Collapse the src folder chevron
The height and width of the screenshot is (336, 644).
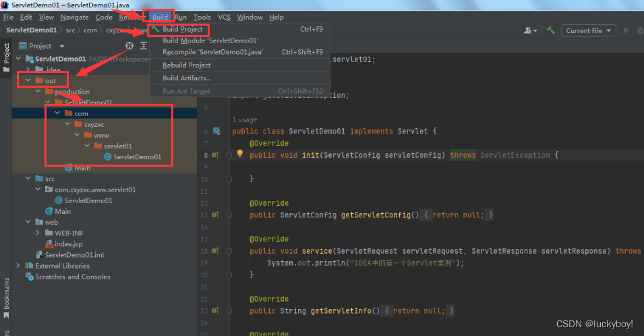28,178
